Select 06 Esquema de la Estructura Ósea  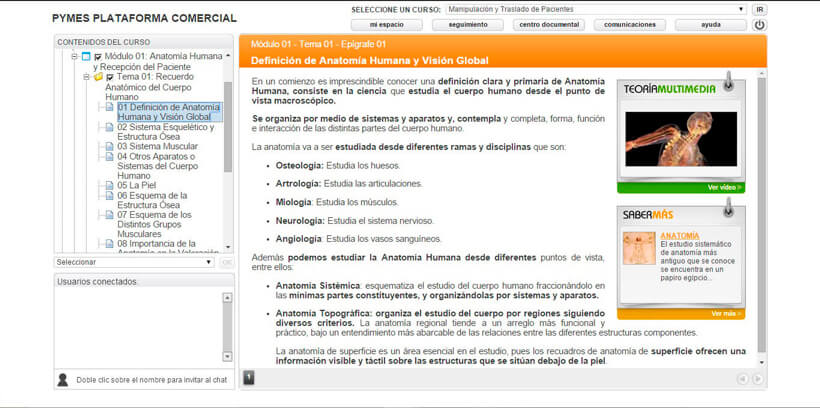click(x=152, y=200)
